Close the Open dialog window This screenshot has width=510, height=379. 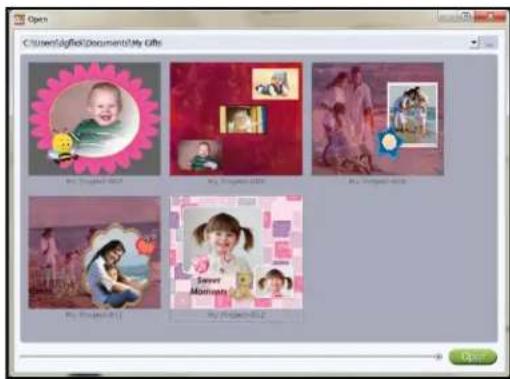490,17
